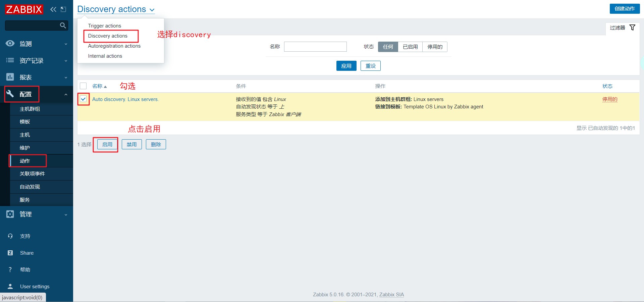Click the Zabbix logo
Viewport: 644px width, 302px height.
tap(24, 9)
